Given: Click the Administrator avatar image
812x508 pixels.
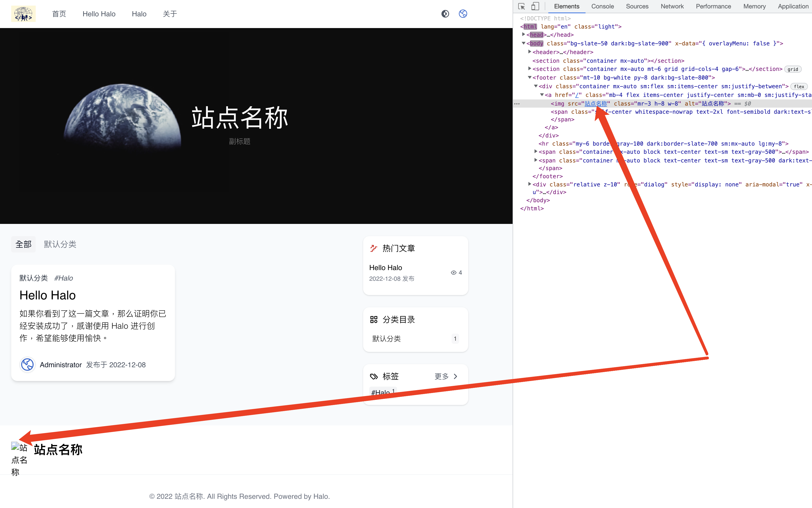Looking at the screenshot, I should pyautogui.click(x=27, y=364).
